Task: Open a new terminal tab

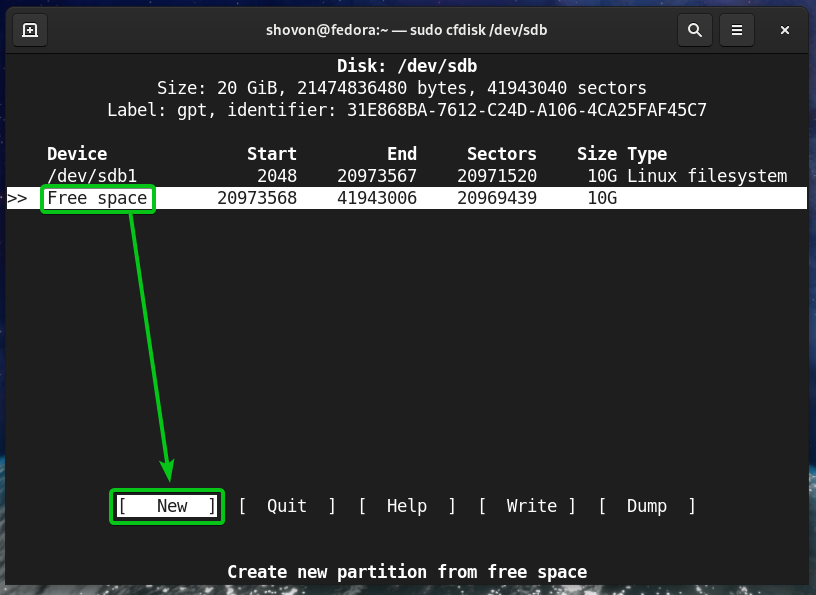Action: 31,30
